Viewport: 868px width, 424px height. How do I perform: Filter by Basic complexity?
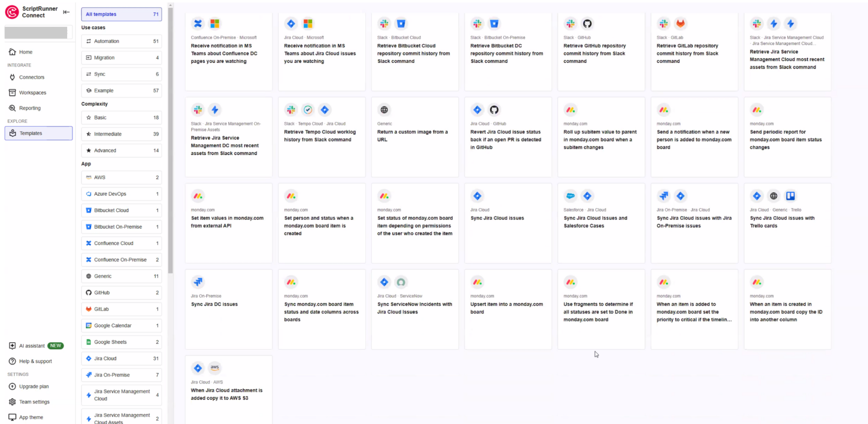point(121,118)
